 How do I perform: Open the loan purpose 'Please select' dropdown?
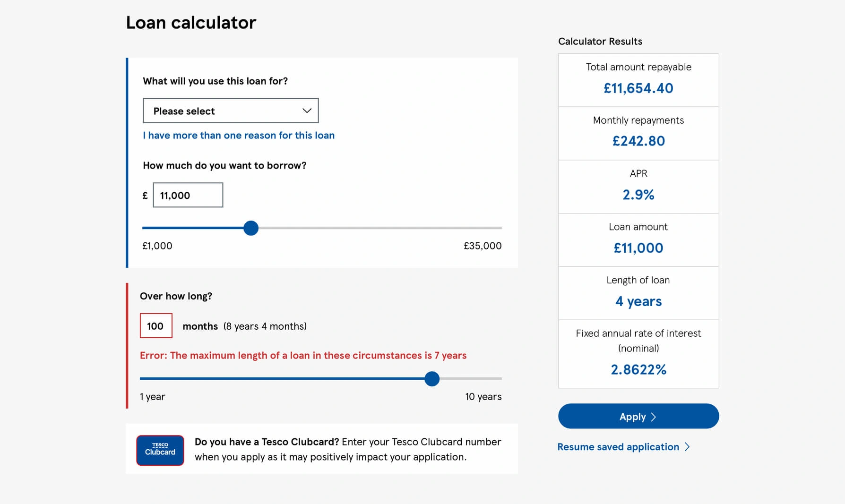231,111
